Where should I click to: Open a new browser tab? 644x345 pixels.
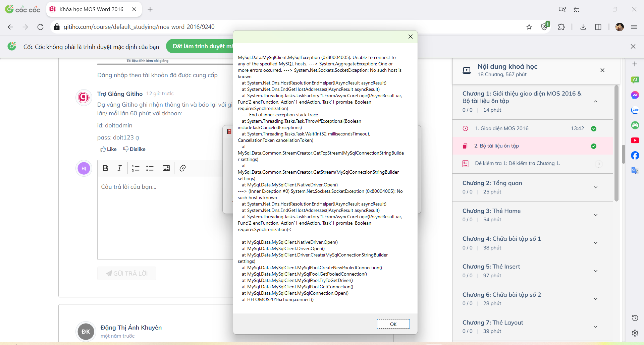click(x=150, y=9)
